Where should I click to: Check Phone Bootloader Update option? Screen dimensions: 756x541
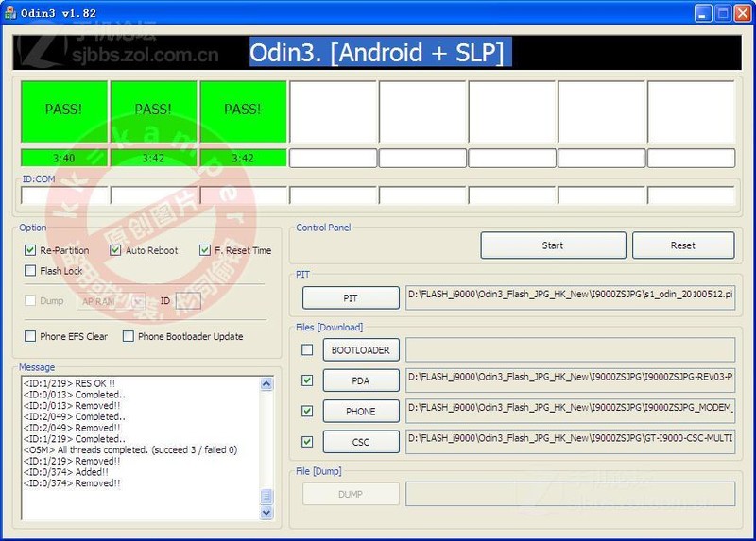coord(129,336)
